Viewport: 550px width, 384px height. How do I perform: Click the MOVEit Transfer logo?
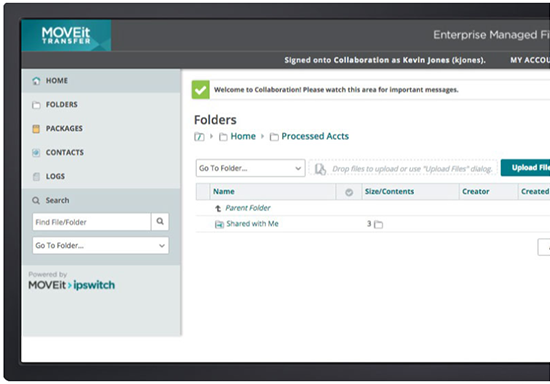(x=66, y=35)
